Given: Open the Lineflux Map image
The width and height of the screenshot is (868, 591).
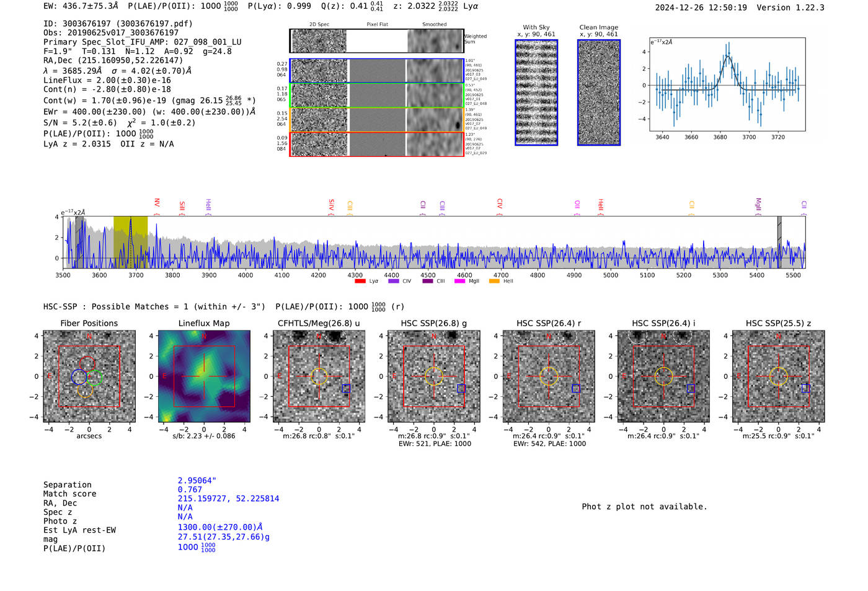Looking at the screenshot, I should 204,376.
